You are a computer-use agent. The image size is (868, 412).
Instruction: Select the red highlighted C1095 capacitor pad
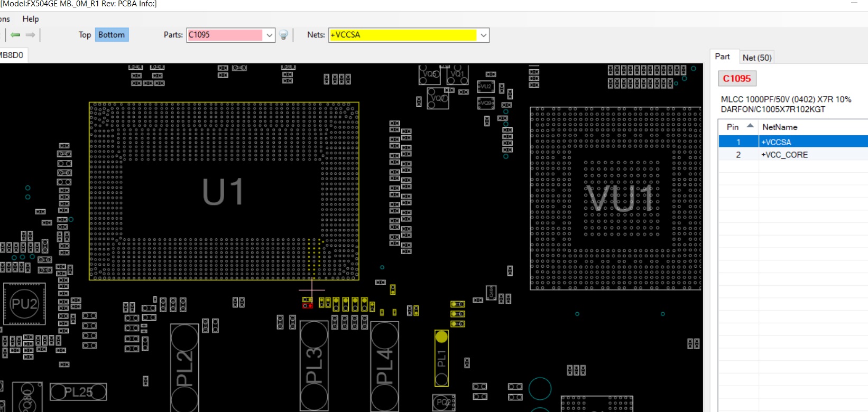[x=307, y=305]
